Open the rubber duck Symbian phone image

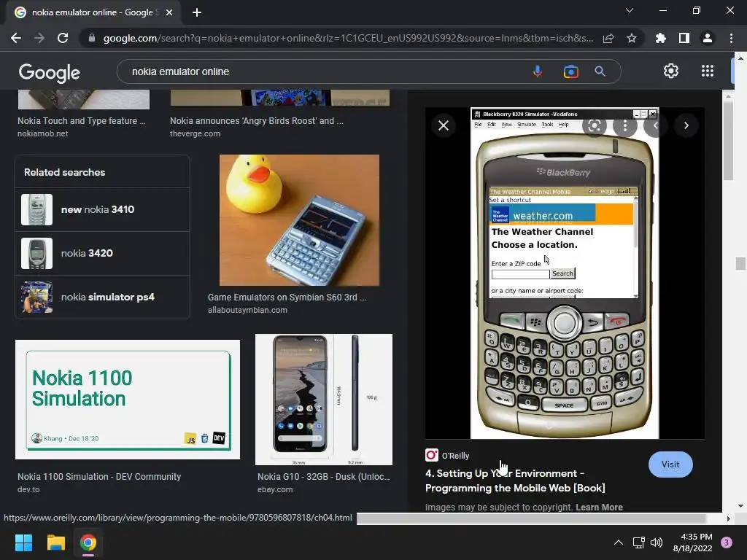click(x=299, y=220)
